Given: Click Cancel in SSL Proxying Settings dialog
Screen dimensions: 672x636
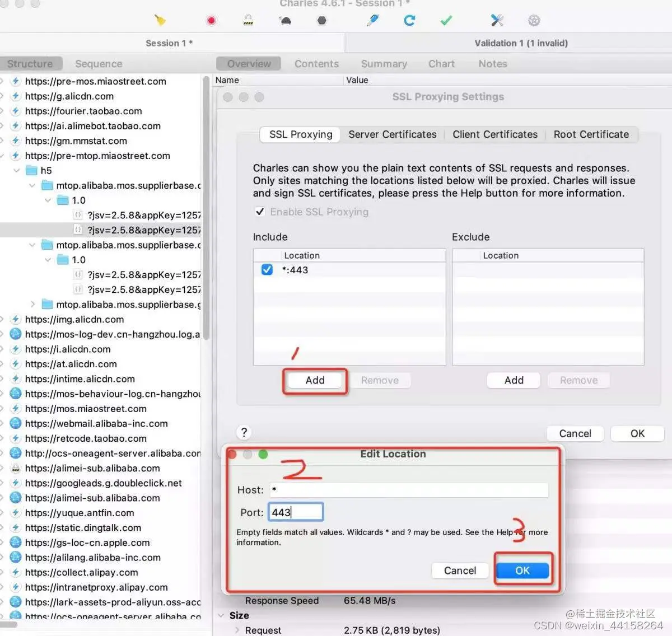Looking at the screenshot, I should pyautogui.click(x=575, y=433).
